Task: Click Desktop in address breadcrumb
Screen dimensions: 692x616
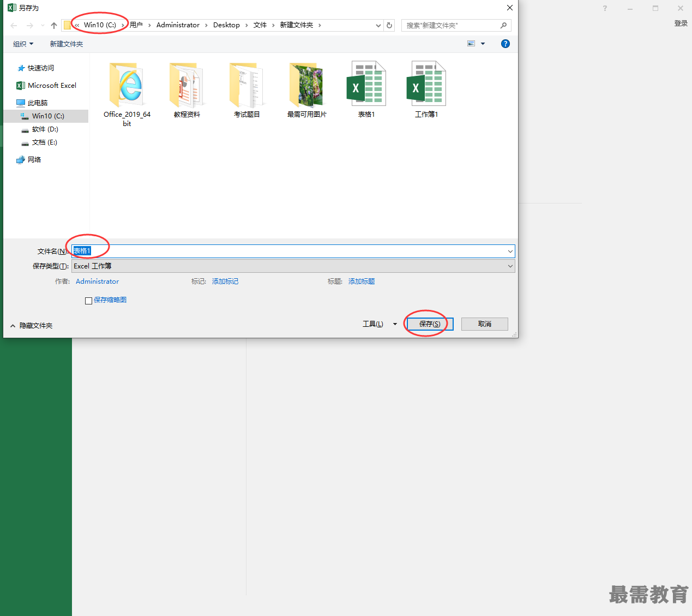Action: (x=226, y=25)
